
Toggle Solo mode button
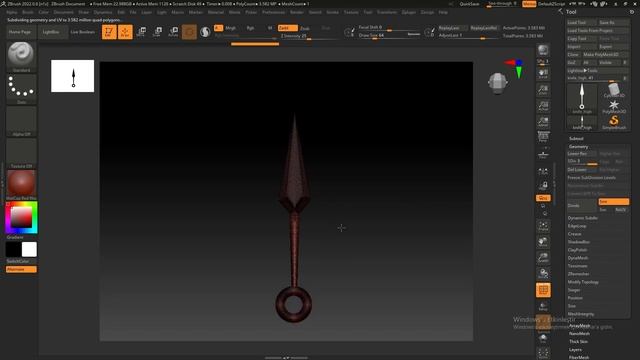coord(543,338)
